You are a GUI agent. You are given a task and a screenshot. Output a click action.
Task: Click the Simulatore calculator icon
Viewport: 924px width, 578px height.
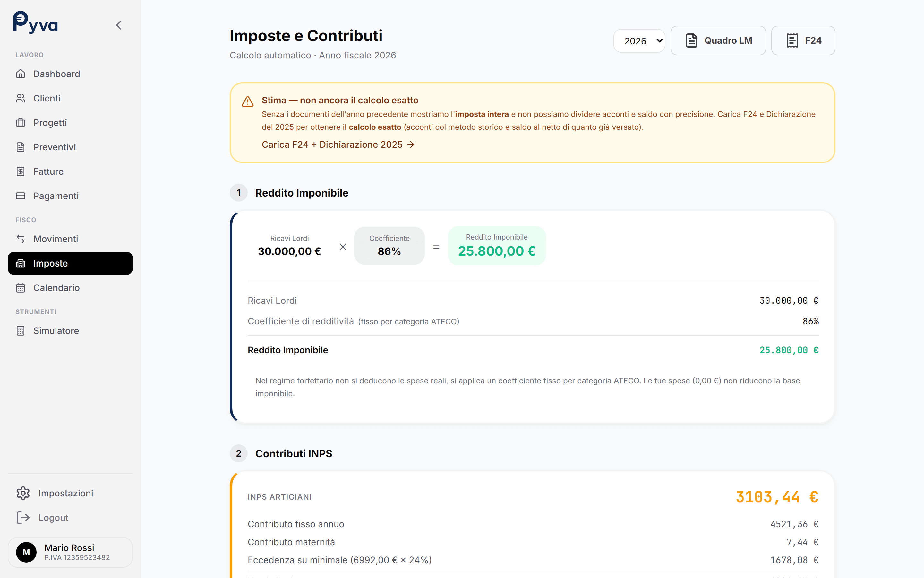21,331
